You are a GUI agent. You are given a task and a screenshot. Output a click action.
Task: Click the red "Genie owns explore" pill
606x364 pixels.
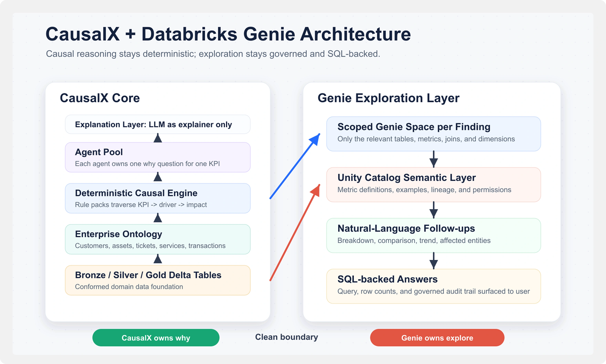click(x=437, y=338)
